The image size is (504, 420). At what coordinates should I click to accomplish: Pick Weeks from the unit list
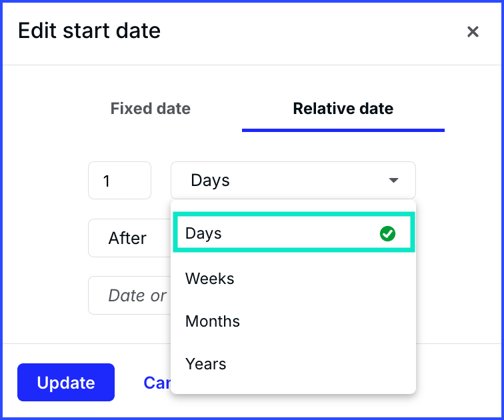click(294, 279)
